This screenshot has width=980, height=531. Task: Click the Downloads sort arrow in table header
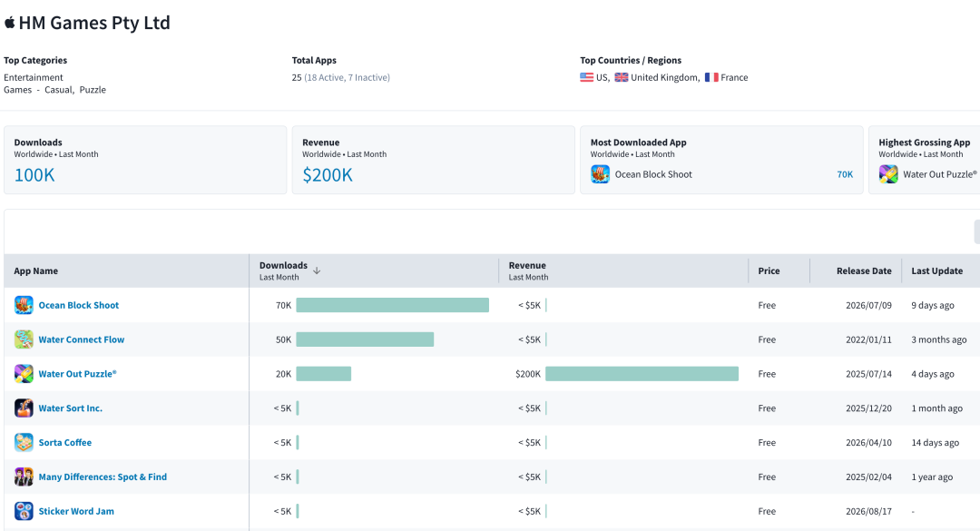[x=317, y=270]
